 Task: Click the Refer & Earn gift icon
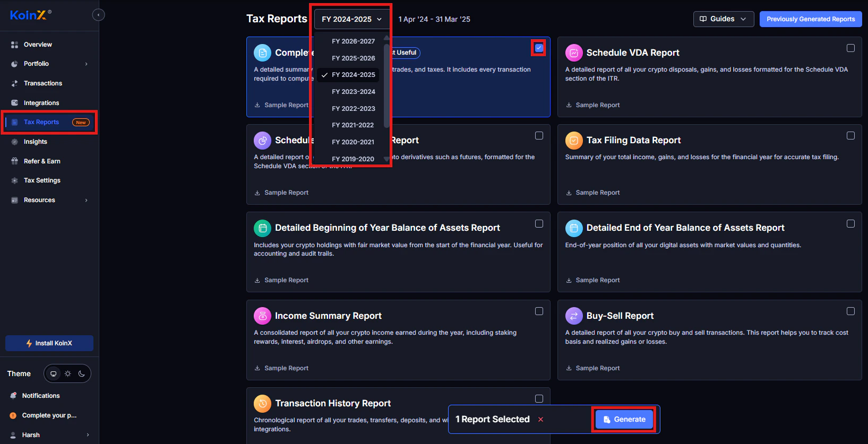coord(14,161)
